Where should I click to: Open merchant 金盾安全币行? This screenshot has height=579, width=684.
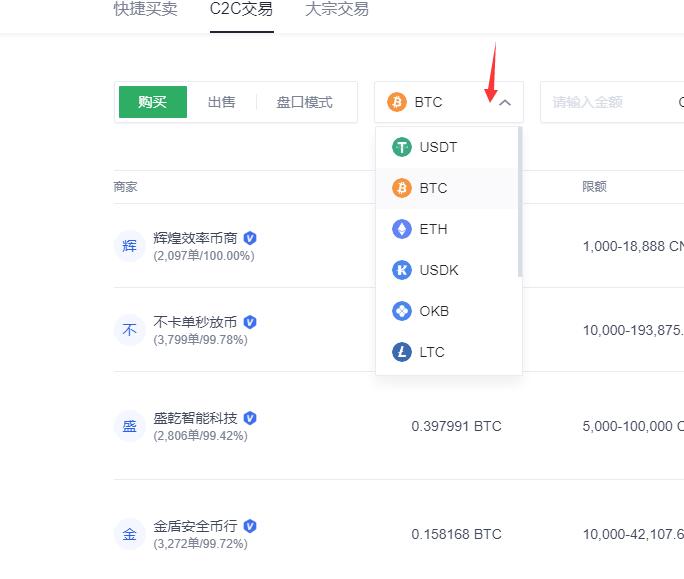(195, 527)
